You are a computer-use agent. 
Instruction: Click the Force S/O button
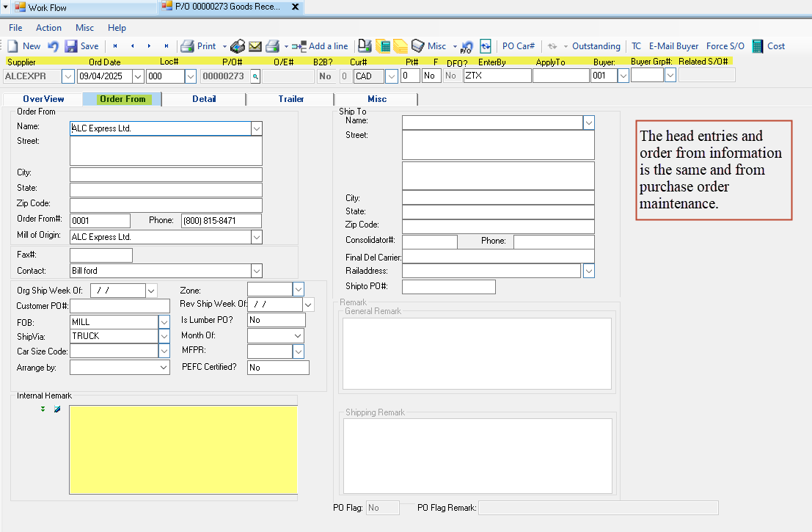[x=725, y=46]
